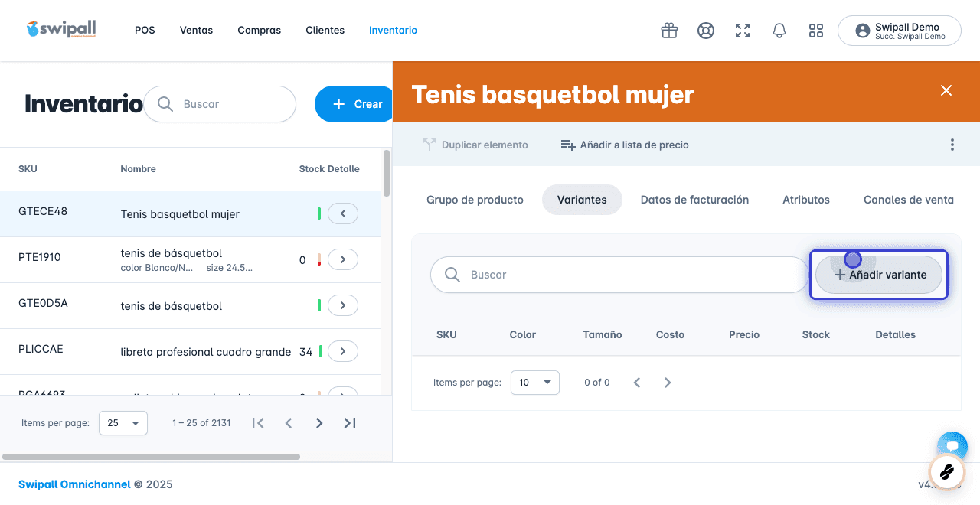Open the apps grid icon

(816, 31)
